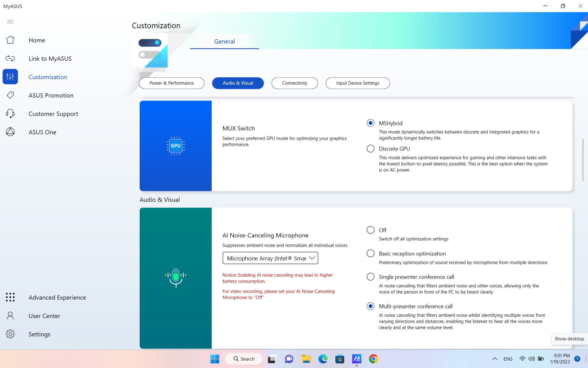Select the MSHybrid GPU mode
Viewport: 588px width, 368px height.
(x=371, y=123)
